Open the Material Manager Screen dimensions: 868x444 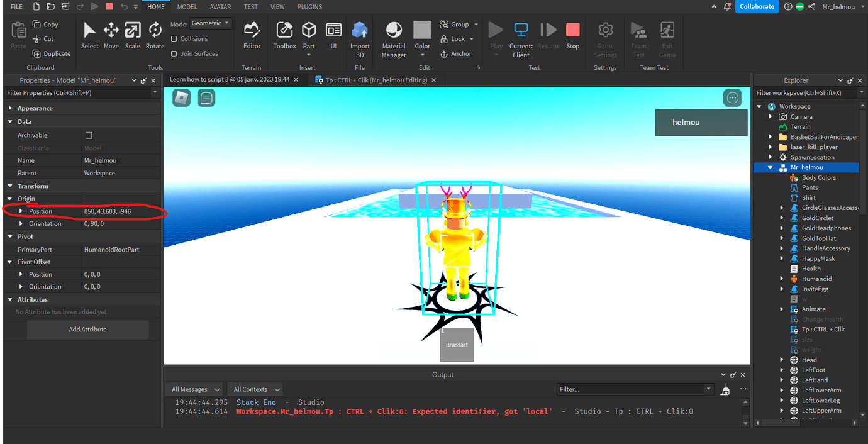click(394, 40)
